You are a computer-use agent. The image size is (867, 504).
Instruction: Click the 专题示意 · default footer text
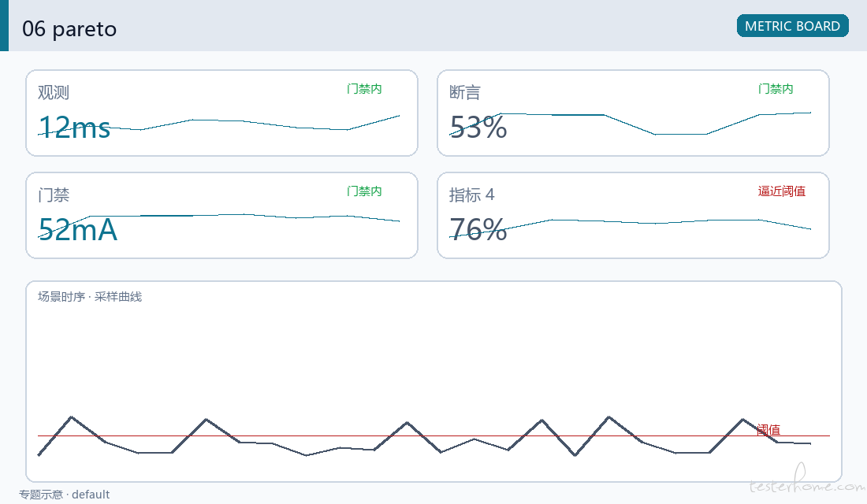click(x=64, y=495)
